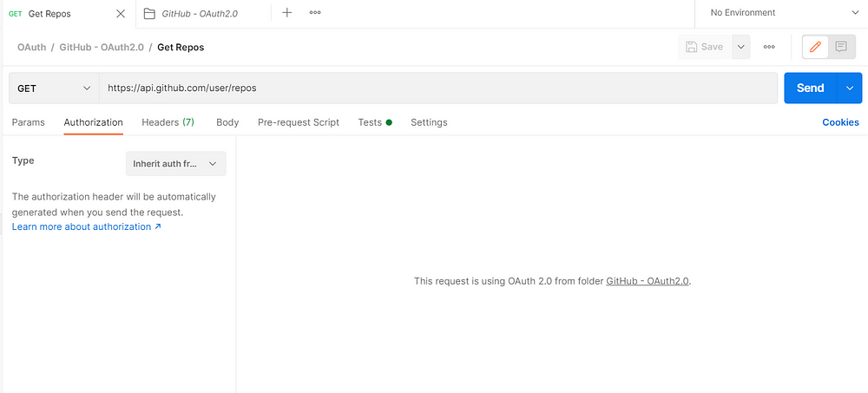This screenshot has width=868, height=393.
Task: Change auth type Inherit auth dropdown
Action: tap(175, 163)
